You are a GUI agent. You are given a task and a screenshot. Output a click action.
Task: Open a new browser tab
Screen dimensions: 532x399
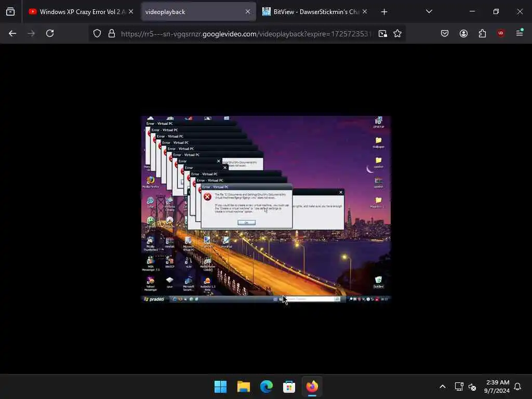[x=384, y=12]
